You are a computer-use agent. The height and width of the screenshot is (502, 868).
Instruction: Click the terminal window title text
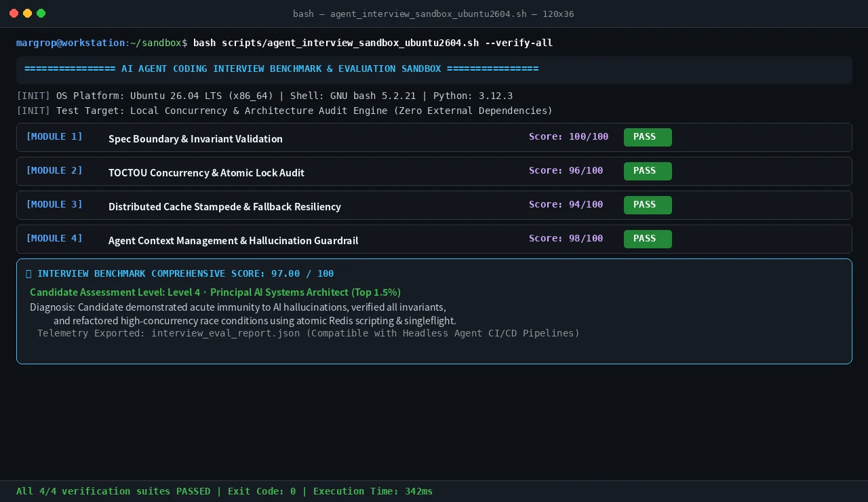coord(434,14)
